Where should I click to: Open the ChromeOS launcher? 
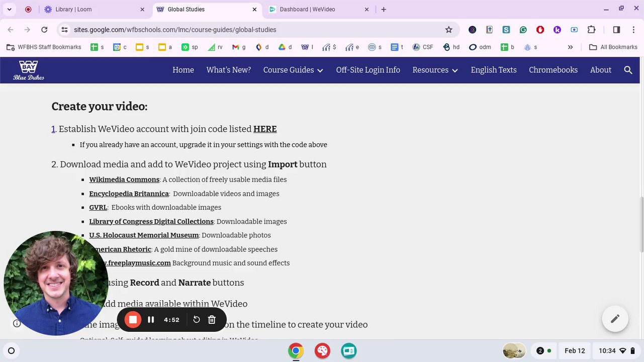11,351
